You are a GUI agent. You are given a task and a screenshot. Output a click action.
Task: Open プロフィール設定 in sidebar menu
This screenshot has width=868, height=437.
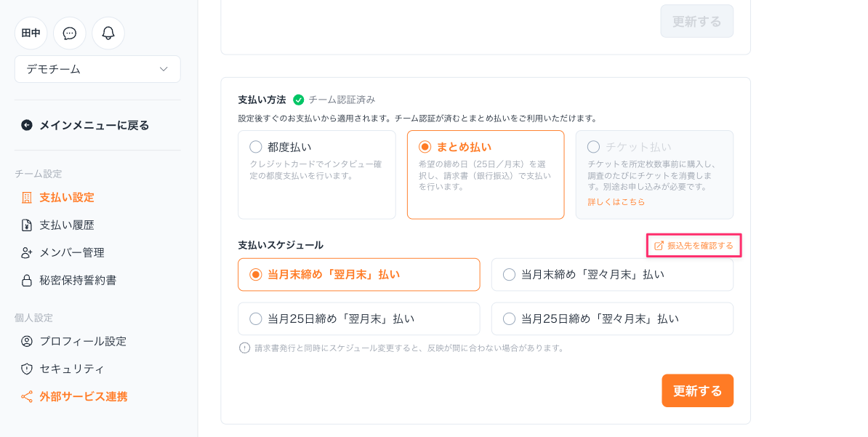pos(82,342)
